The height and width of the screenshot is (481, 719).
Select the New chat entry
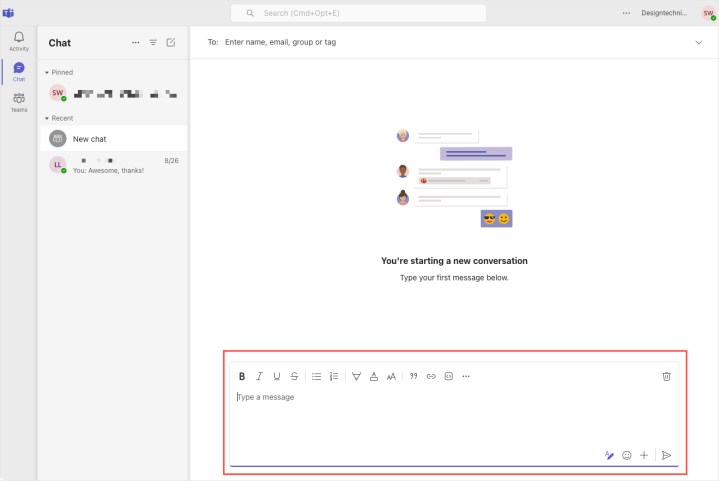113,138
